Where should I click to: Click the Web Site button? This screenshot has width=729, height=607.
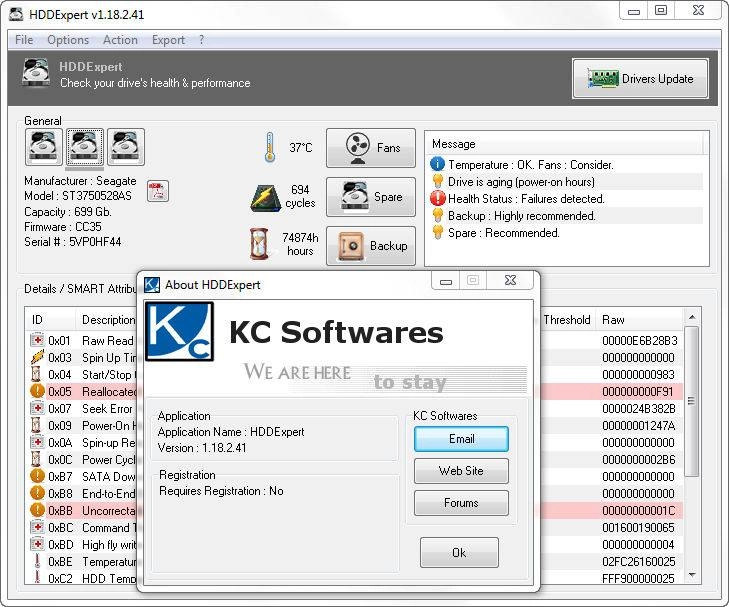461,471
